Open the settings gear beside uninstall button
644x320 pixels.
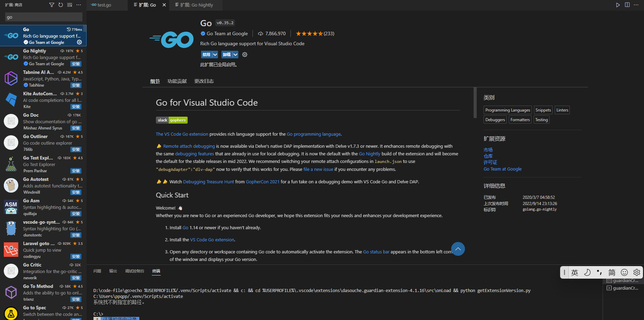pos(245,55)
